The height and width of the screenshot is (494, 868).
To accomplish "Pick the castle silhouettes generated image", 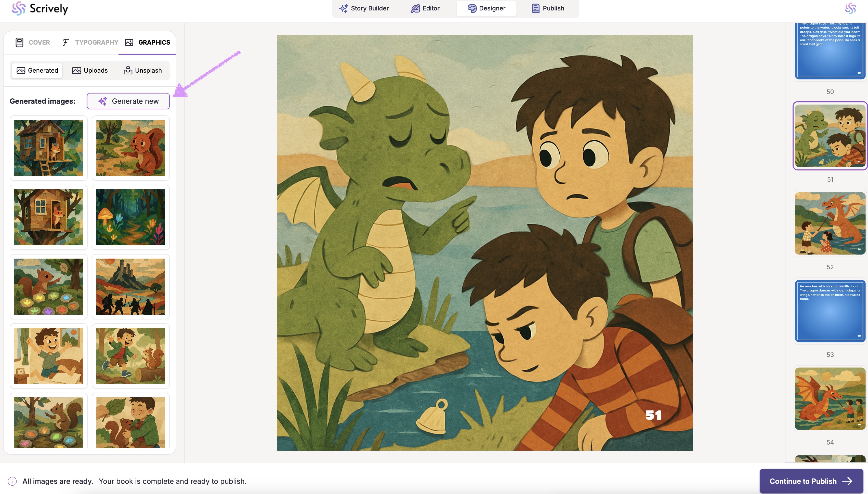I will coord(131,287).
